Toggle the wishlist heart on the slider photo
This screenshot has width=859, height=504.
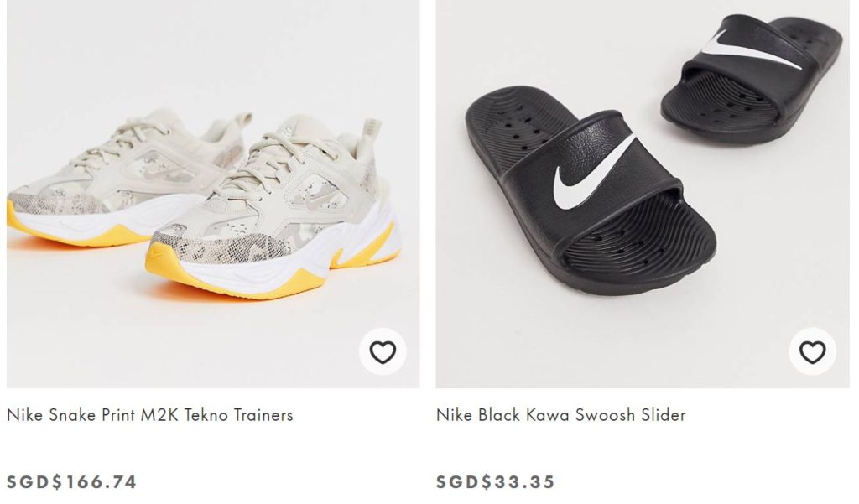(812, 352)
